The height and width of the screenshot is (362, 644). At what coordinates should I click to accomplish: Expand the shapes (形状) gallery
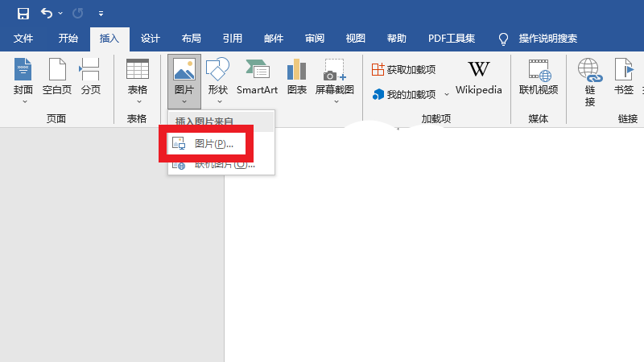218,101
